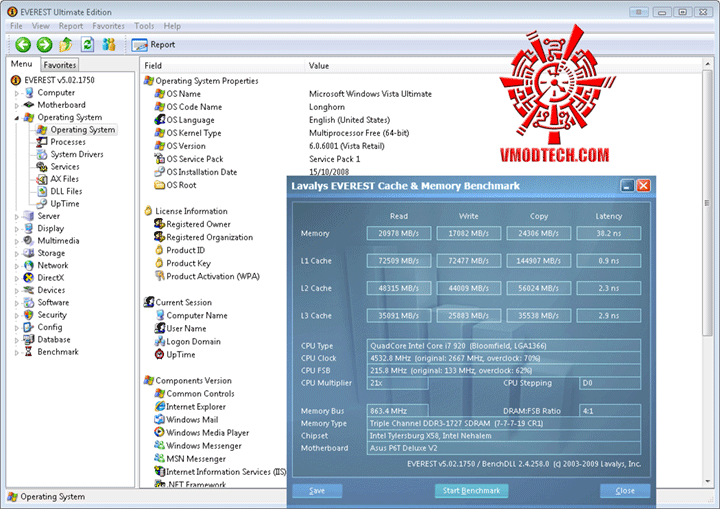Select the OS Name field row
The height and width of the screenshot is (509, 720).
click(183, 94)
